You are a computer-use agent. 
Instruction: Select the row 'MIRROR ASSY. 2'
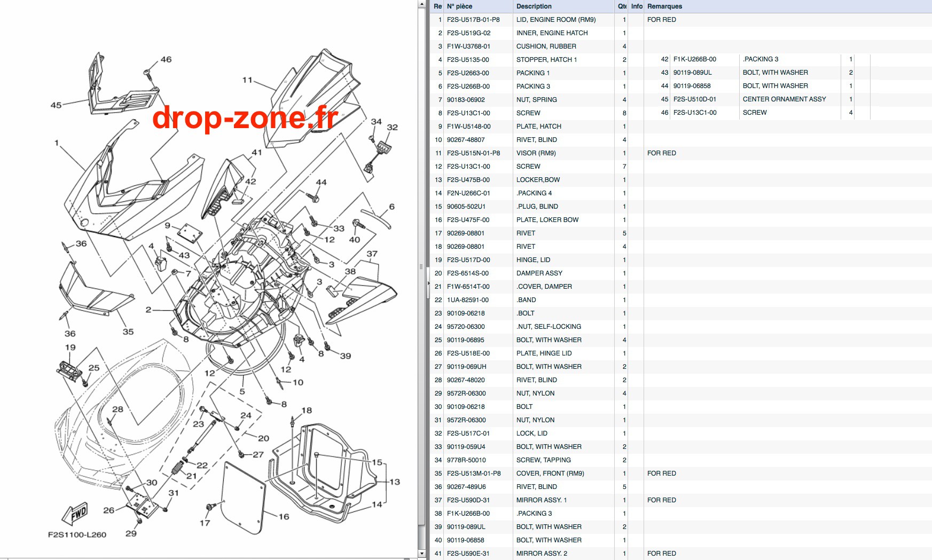click(681, 554)
